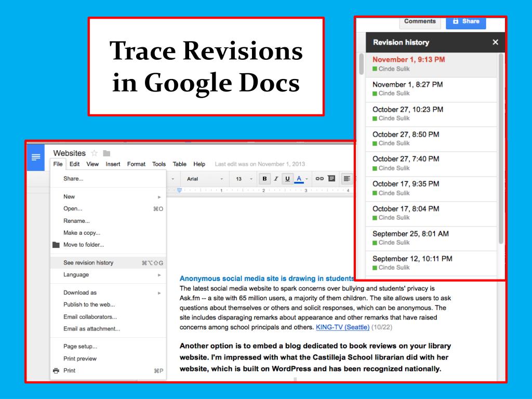Open the Table menu
Image resolution: width=532 pixels, height=399 pixels.
(x=179, y=164)
